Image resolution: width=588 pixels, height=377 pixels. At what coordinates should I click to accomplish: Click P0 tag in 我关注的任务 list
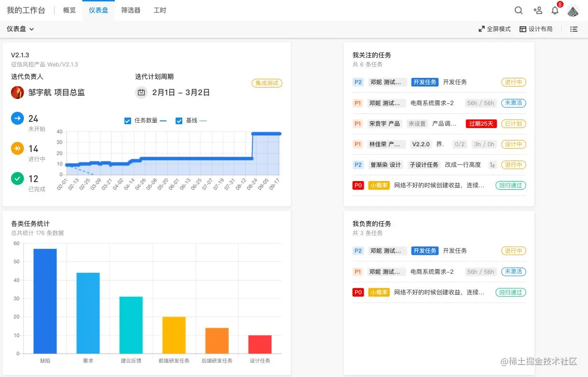click(x=358, y=185)
